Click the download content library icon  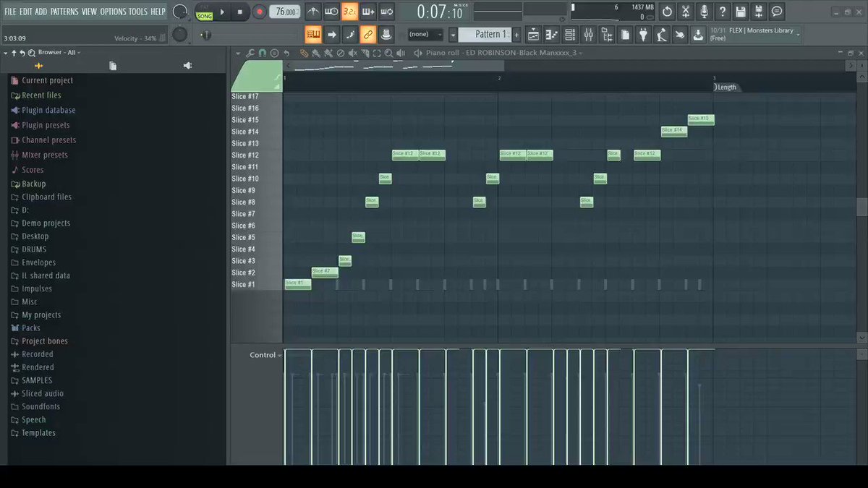[x=697, y=34]
